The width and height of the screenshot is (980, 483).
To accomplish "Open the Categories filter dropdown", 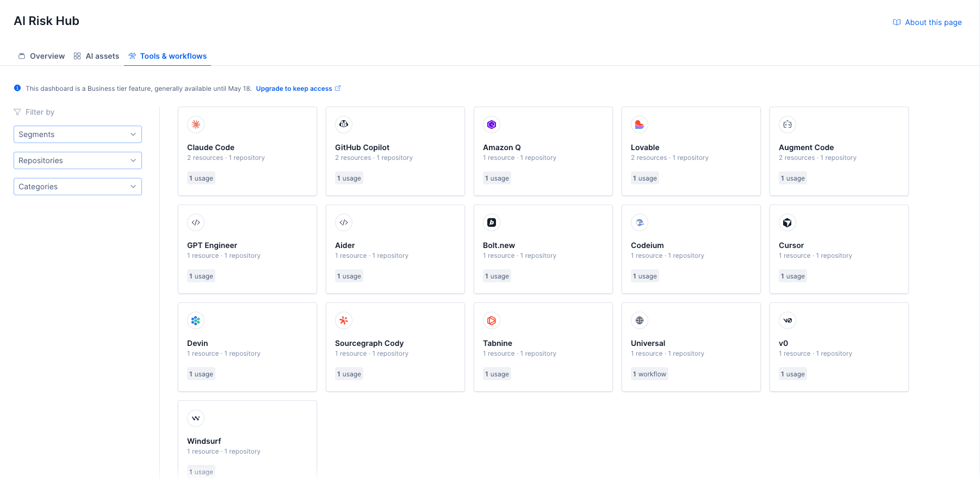I will (78, 187).
